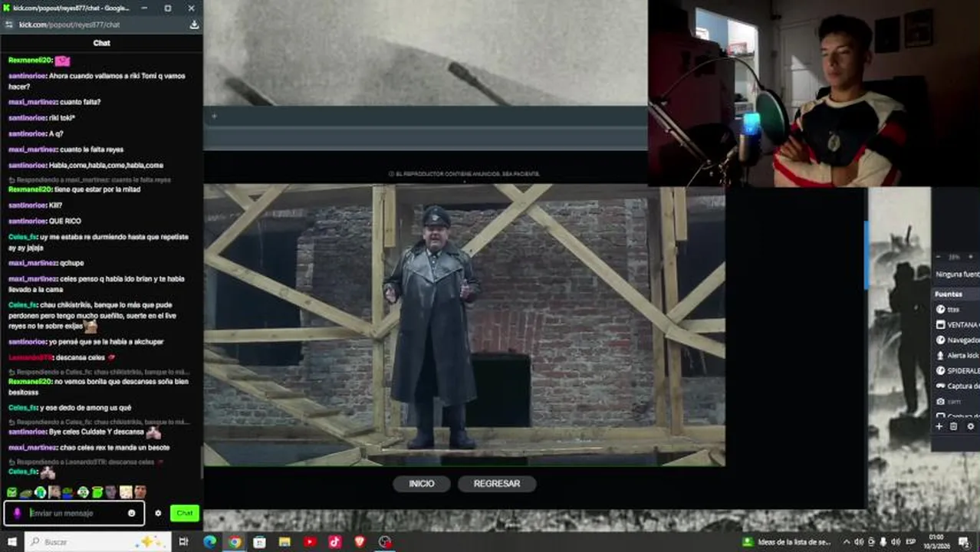Click the first green quick emote
Screen dimensions: 980x552
click(x=12, y=492)
